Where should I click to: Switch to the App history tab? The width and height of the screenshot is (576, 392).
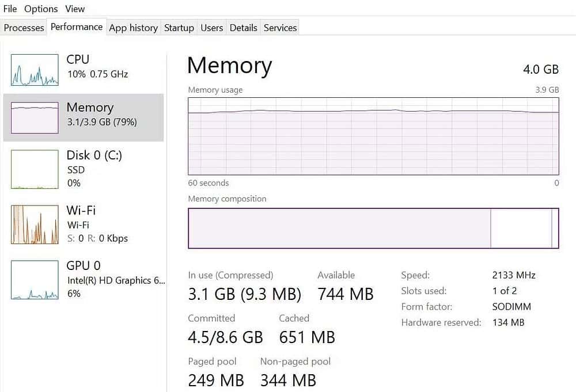[133, 28]
